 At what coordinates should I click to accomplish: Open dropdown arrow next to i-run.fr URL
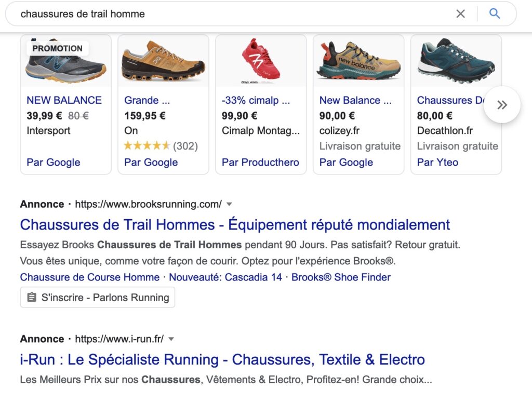pos(171,339)
